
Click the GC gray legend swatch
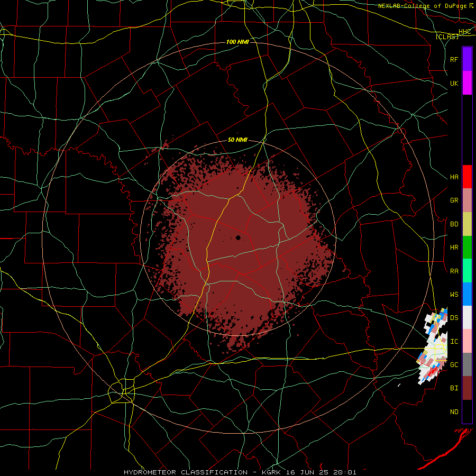[467, 364]
